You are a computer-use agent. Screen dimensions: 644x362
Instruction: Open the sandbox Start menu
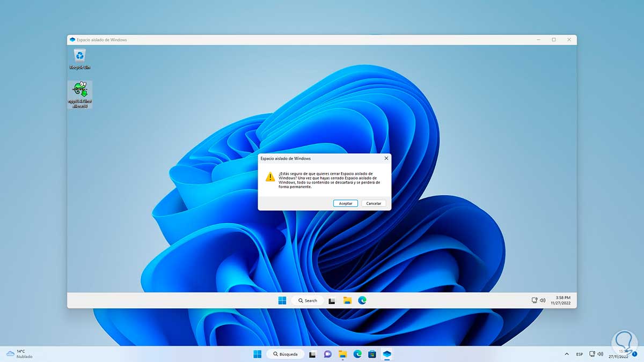pyautogui.click(x=282, y=300)
